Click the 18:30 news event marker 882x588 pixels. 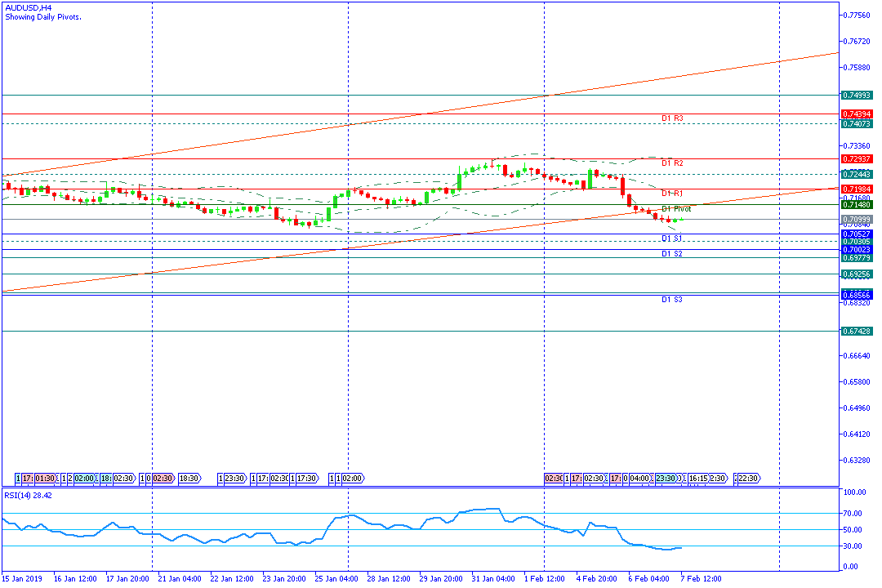(x=189, y=478)
